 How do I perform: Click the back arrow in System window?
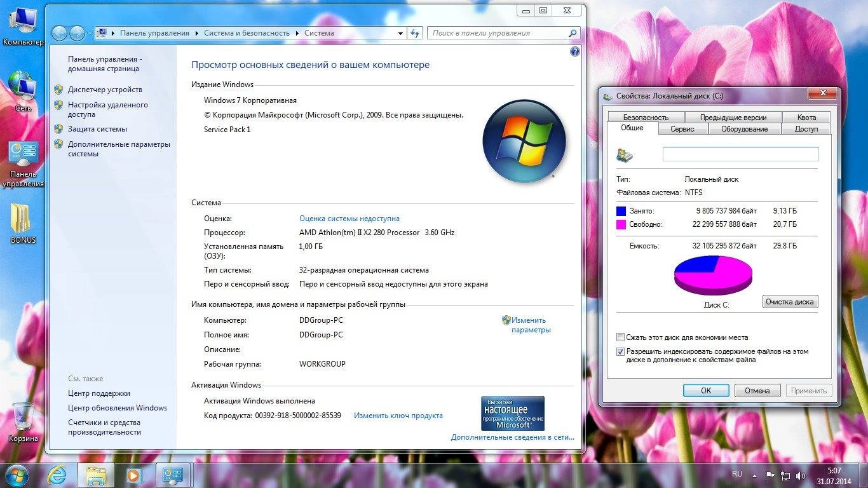coord(59,33)
